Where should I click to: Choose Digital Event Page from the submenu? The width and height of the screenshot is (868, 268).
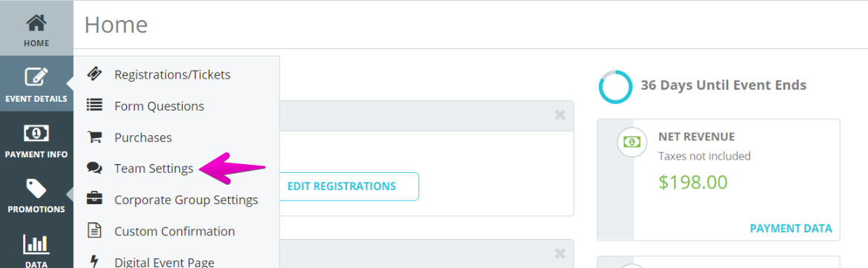pos(164,262)
